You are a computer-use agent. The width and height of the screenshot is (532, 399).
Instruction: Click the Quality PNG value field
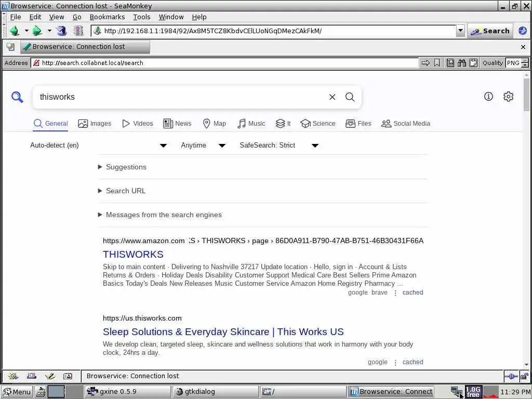click(x=513, y=63)
